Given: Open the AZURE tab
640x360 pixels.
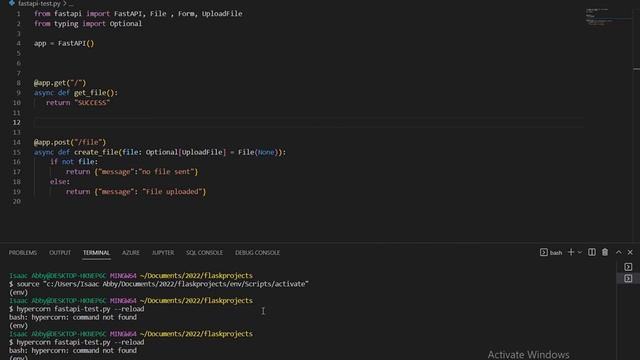Looking at the screenshot, I should [x=131, y=253].
